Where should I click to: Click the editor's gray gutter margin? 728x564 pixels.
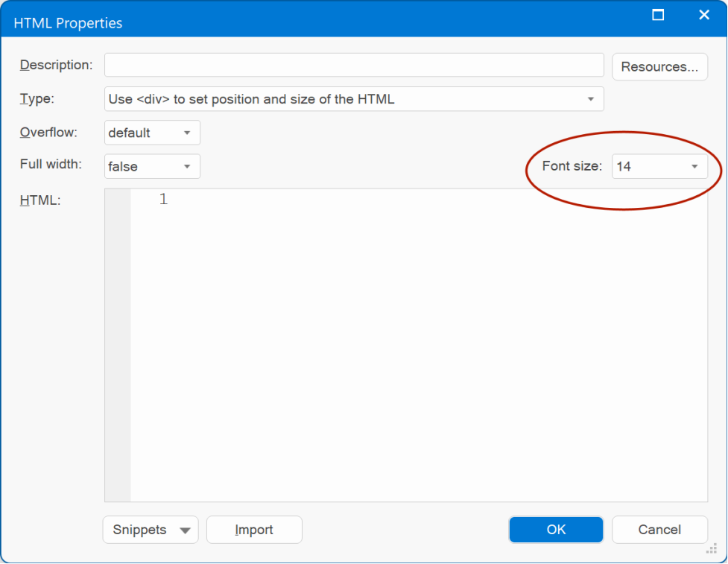click(x=118, y=345)
